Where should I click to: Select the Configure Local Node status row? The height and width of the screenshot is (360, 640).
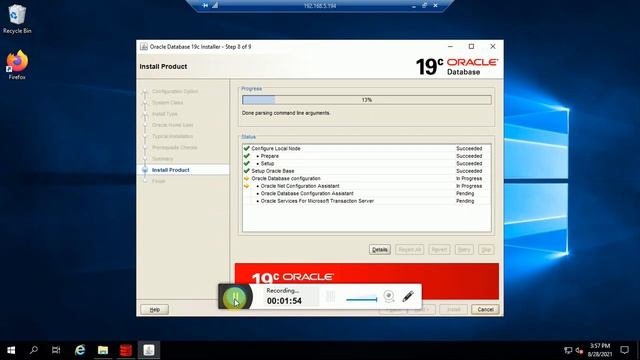point(367,149)
